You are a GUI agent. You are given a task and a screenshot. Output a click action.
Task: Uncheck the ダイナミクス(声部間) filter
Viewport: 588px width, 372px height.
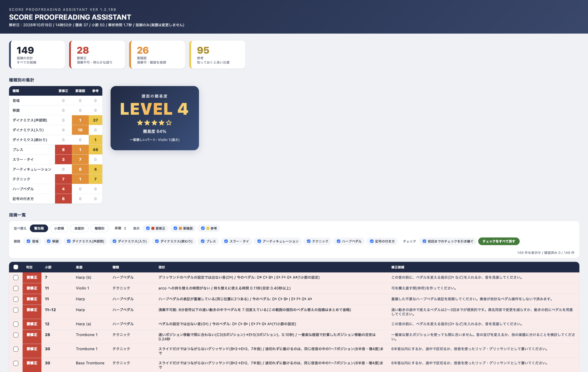pos(69,241)
